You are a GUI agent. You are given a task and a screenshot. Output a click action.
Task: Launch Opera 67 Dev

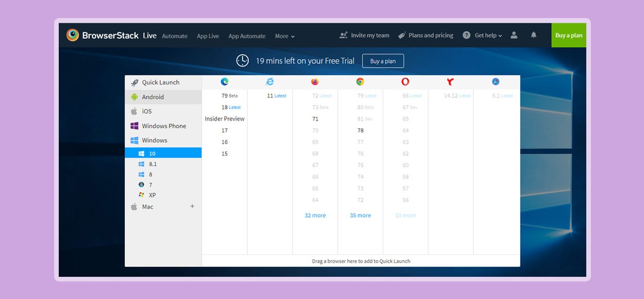410,107
